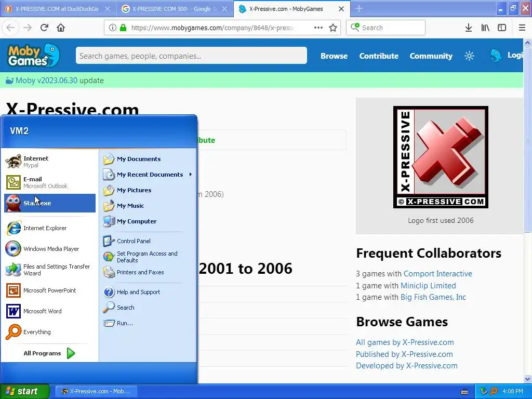
Task: Open the Community menu on MobyGames
Action: tap(431, 56)
